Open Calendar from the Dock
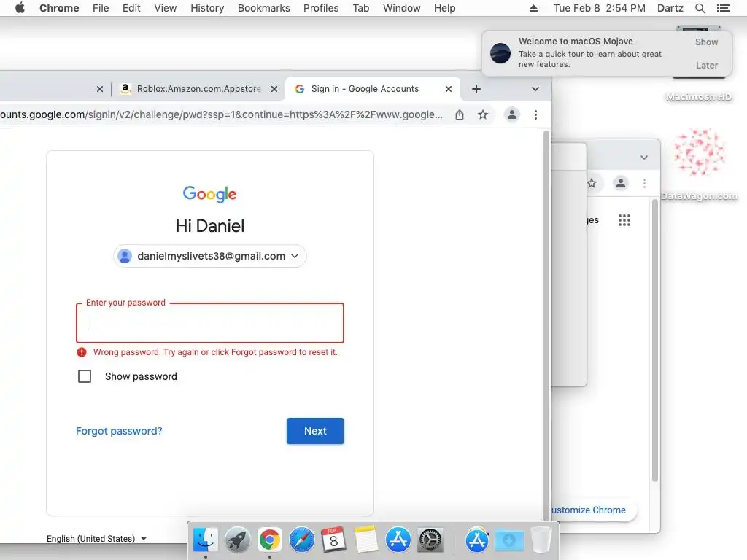The height and width of the screenshot is (560, 747). pyautogui.click(x=333, y=540)
